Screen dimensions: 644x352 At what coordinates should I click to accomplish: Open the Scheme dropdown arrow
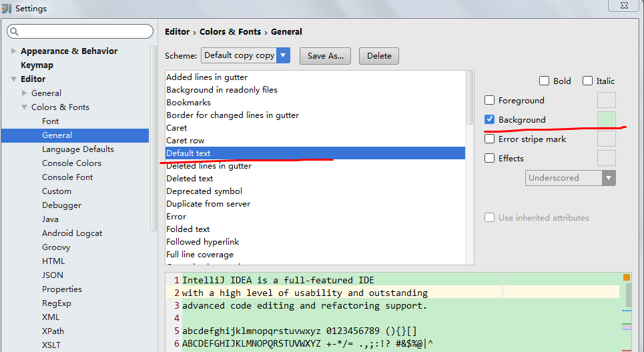[284, 55]
